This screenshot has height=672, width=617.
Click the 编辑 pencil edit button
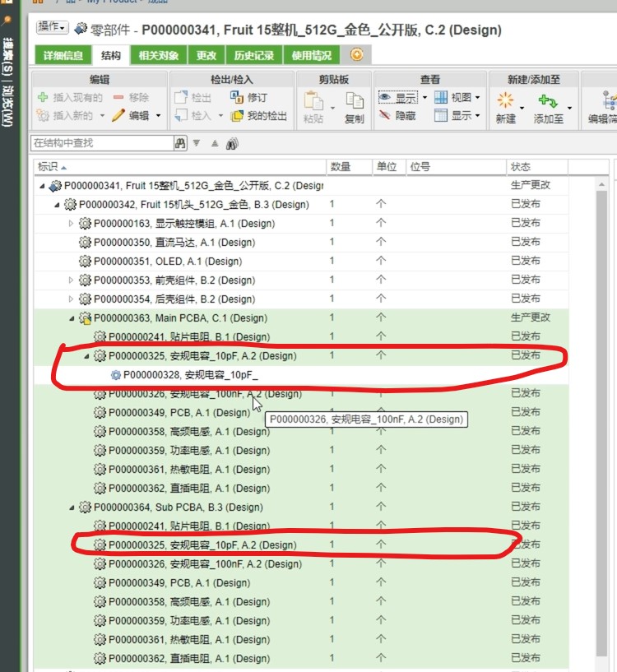[130, 116]
